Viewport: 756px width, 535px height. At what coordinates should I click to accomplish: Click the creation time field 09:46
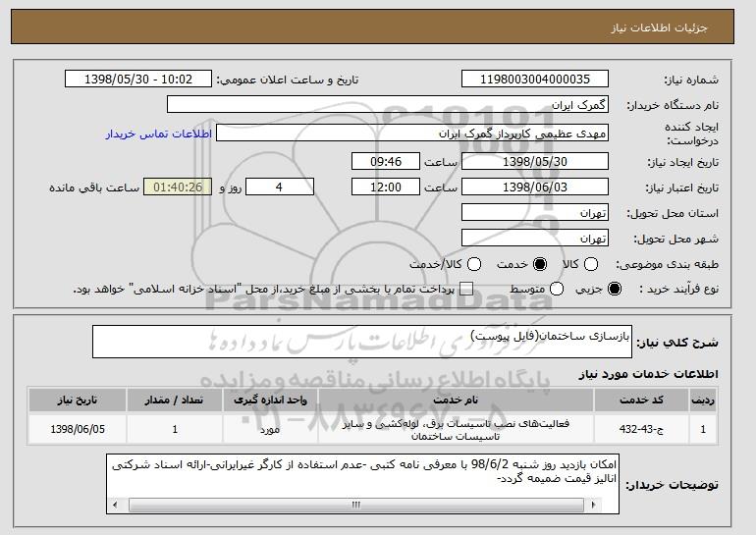(386, 161)
